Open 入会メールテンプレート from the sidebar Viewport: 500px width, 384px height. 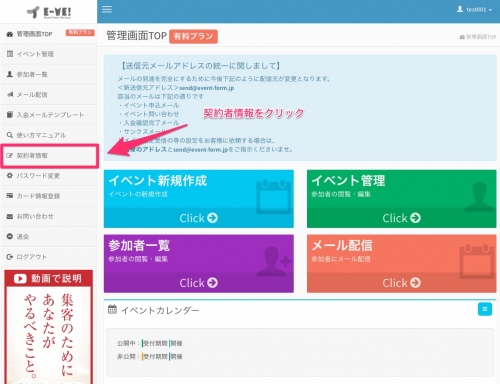(49, 115)
